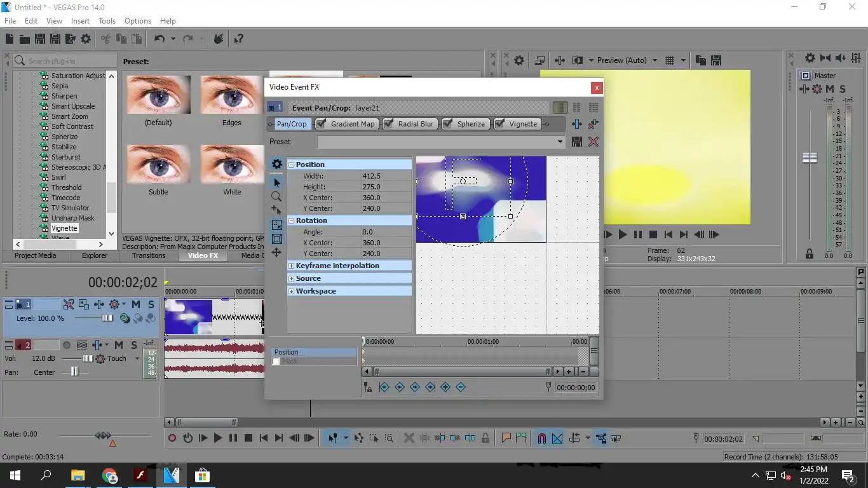Save the Pan/Crop preset
The width and height of the screenshot is (868, 488).
[577, 142]
